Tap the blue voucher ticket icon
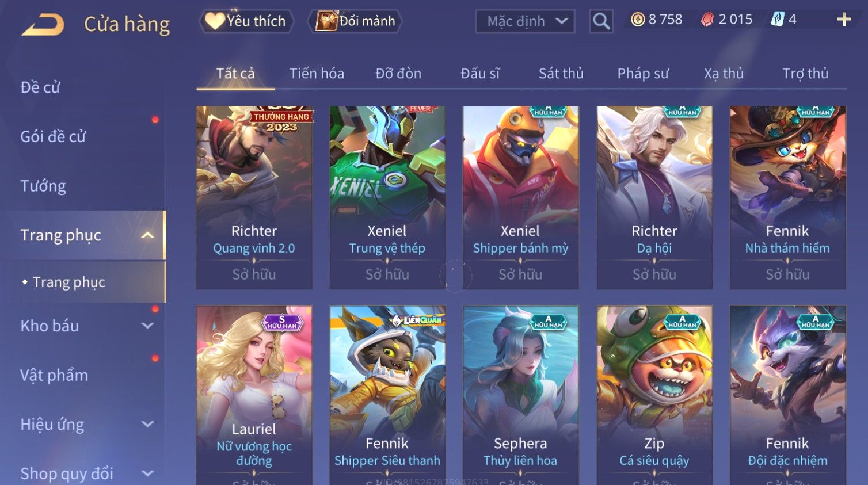Screen dimensions: 868x485 (778, 20)
